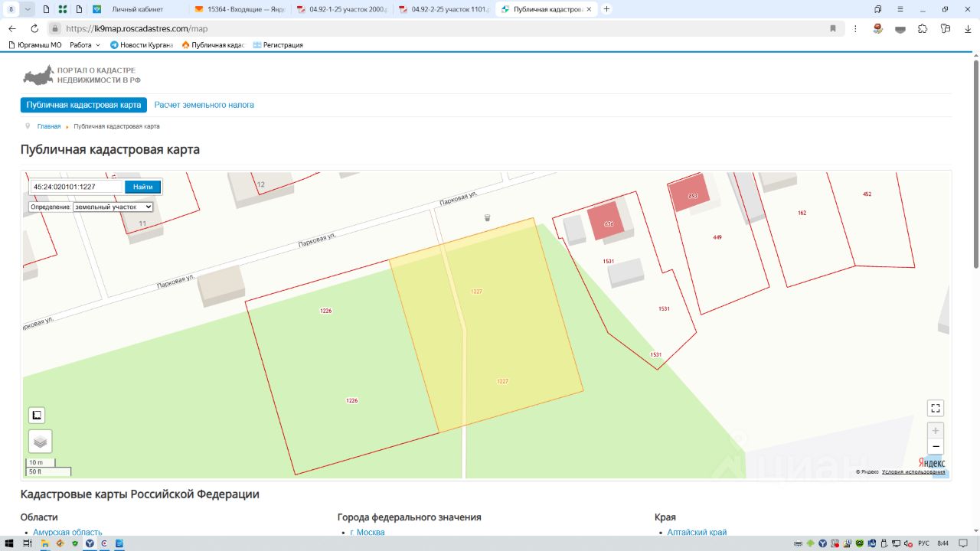The image size is (980, 551).
Task: Zoom in on the cadastral map
Action: (x=935, y=431)
